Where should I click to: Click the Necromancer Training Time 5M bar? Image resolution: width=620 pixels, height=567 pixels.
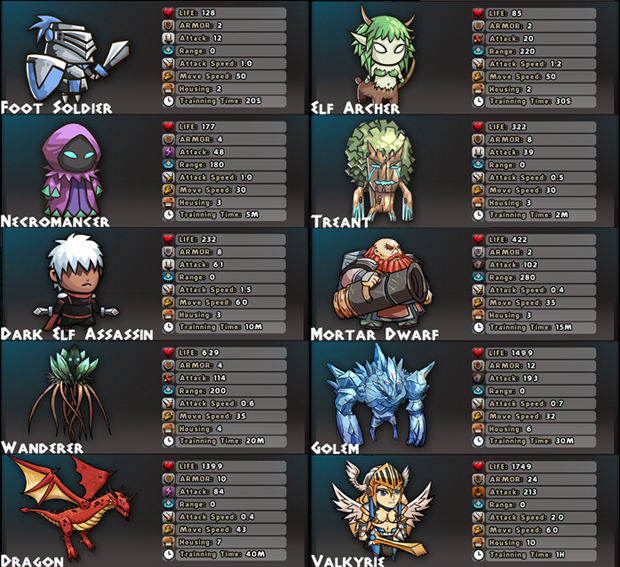click(x=231, y=215)
